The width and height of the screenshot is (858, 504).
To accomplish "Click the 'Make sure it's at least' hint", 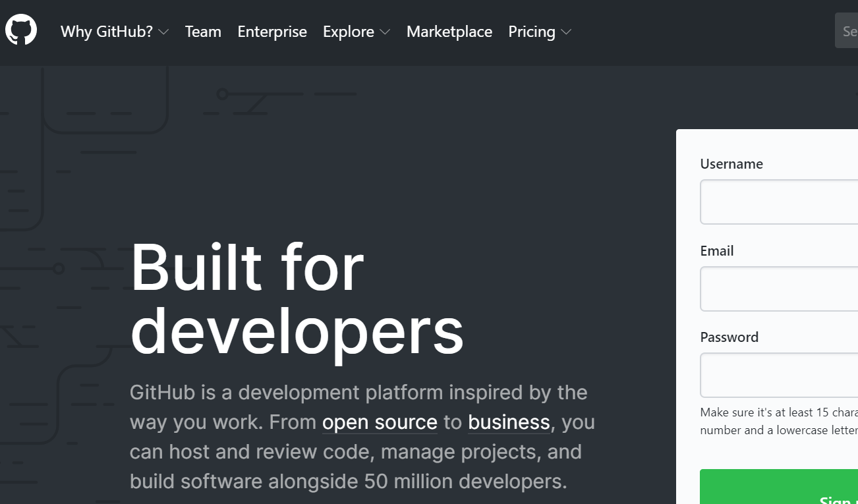I will pyautogui.click(x=779, y=422).
